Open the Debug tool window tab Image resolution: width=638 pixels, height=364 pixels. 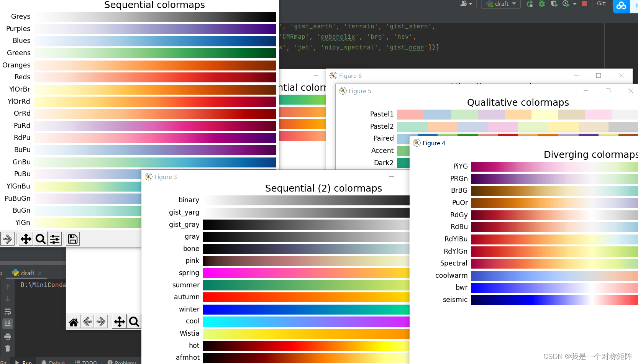53,362
